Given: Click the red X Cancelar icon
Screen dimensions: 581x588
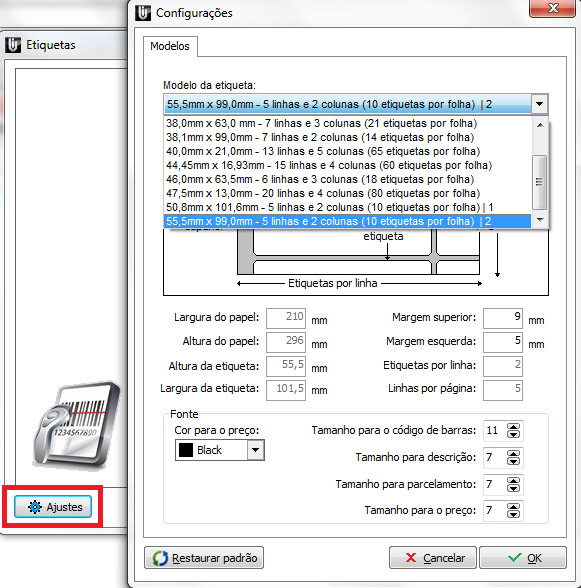Looking at the screenshot, I should 411,558.
